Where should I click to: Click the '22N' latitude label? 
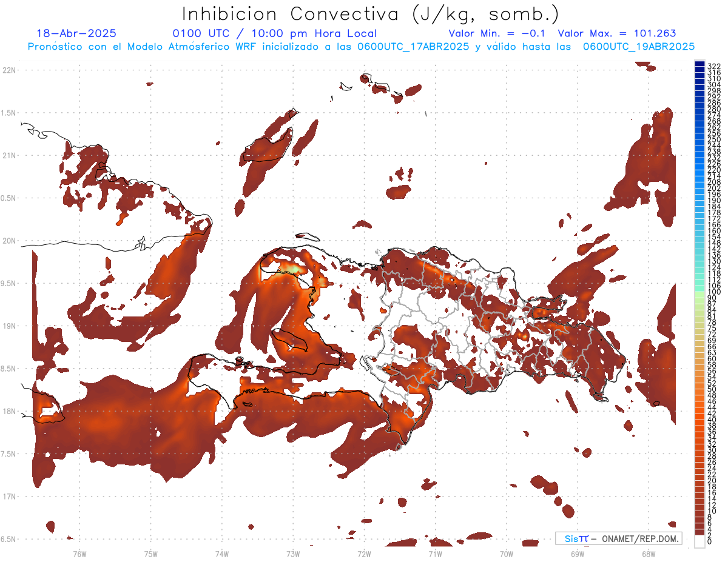8,70
